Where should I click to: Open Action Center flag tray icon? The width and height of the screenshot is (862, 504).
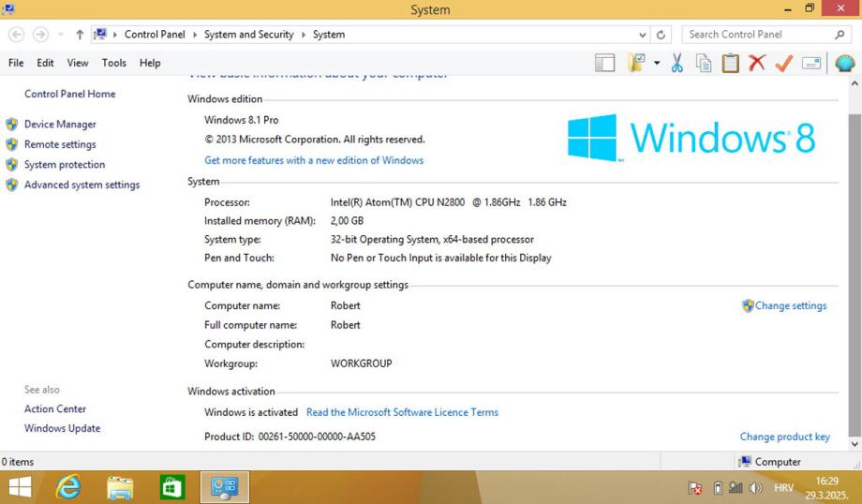coord(695,488)
